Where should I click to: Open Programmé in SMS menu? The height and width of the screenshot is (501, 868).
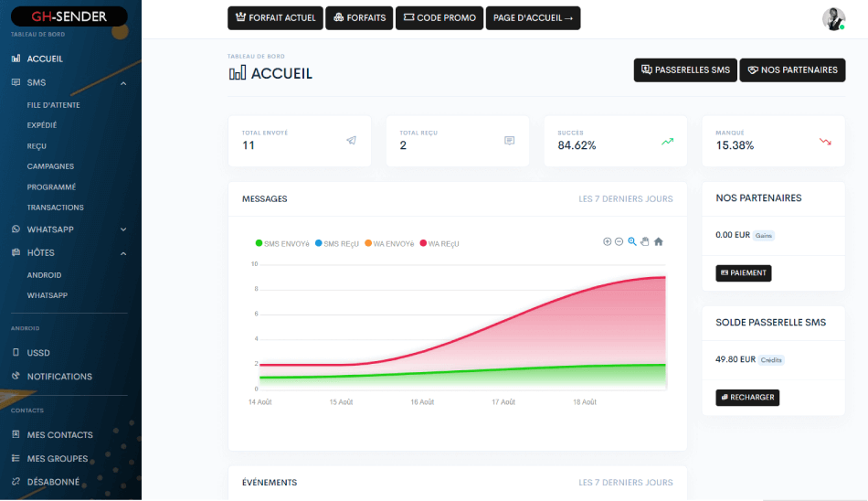pyautogui.click(x=51, y=187)
